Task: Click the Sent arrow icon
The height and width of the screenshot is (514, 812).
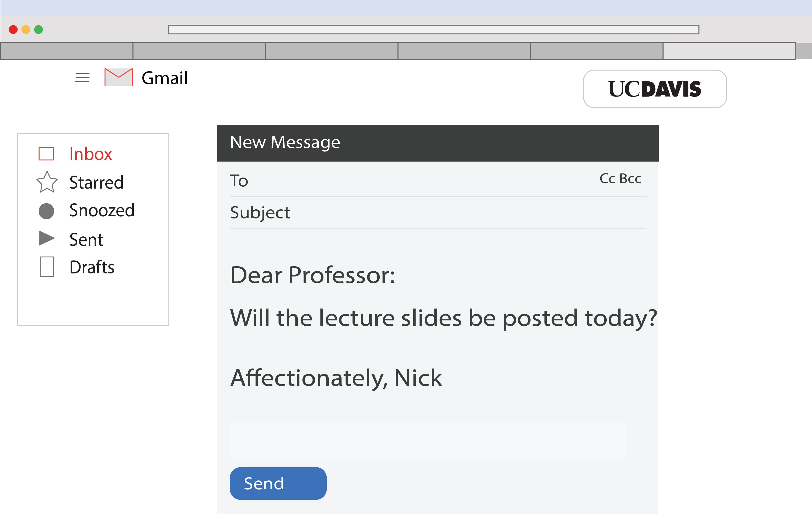Action: click(47, 238)
